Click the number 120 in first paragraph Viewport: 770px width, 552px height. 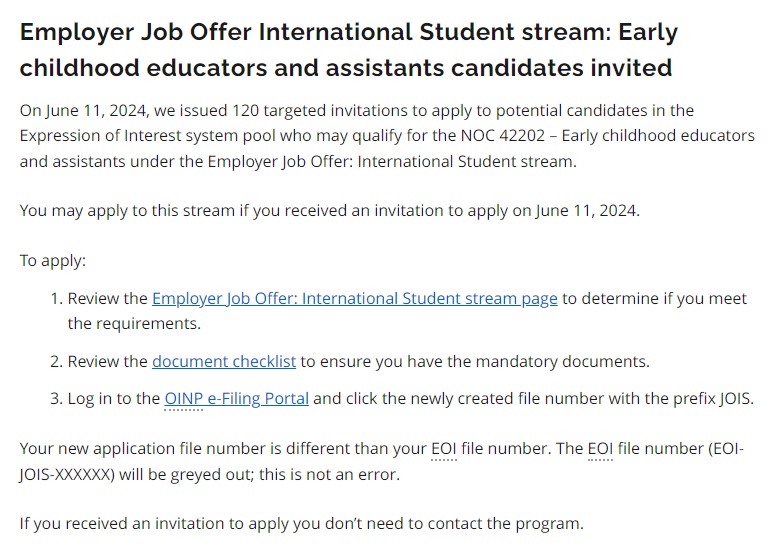pos(245,110)
